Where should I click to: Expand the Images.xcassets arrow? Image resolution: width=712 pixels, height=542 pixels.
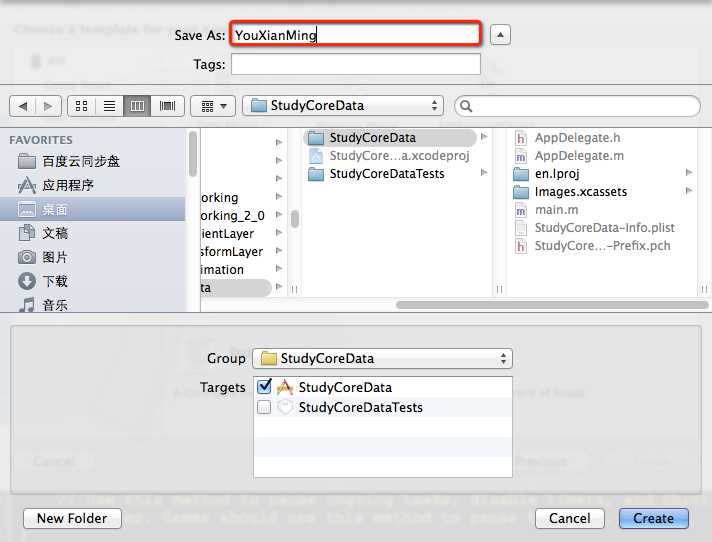(689, 191)
